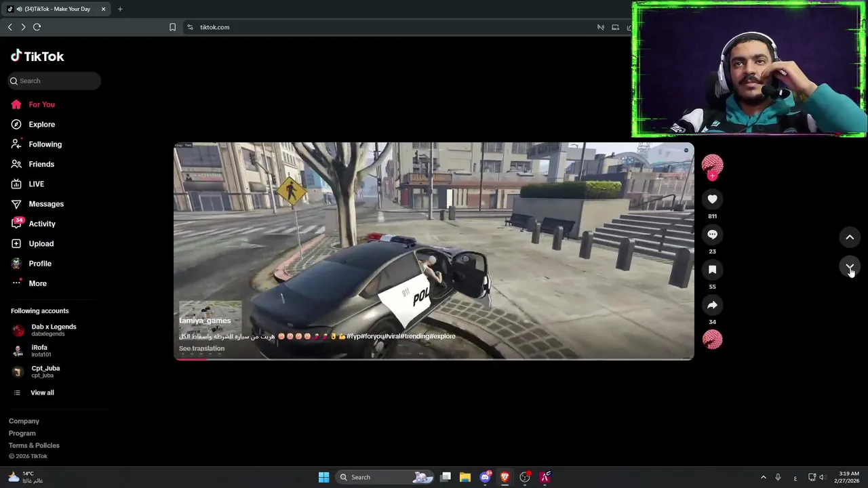Switch the input language indicator

(795, 478)
